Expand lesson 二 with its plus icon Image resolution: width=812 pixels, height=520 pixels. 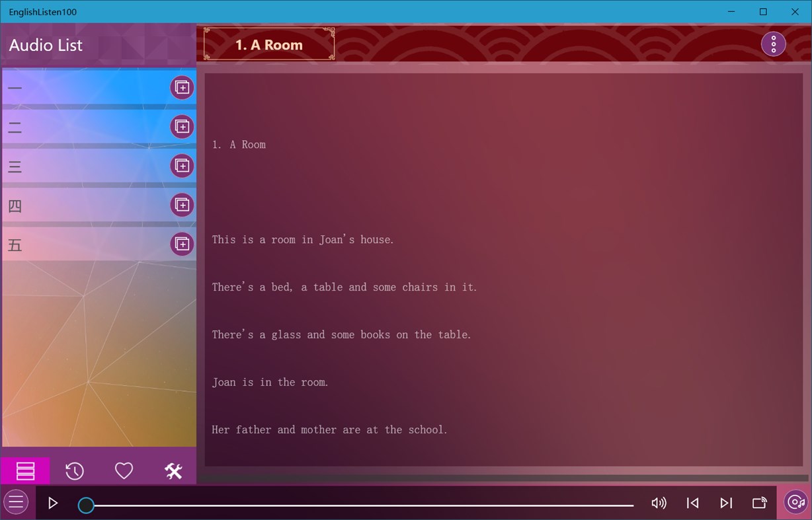point(182,126)
